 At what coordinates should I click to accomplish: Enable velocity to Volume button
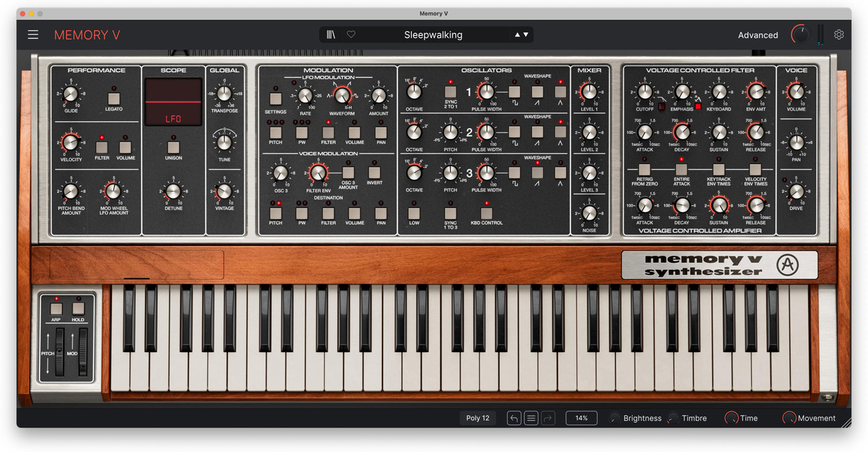[125, 146]
